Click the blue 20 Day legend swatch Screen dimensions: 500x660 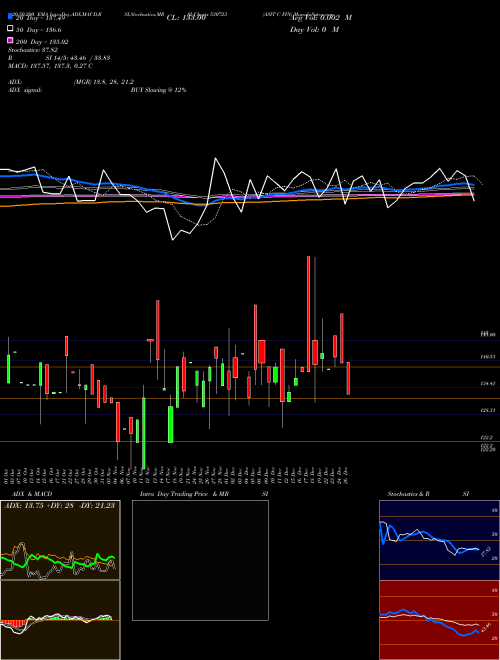tap(10, 18)
